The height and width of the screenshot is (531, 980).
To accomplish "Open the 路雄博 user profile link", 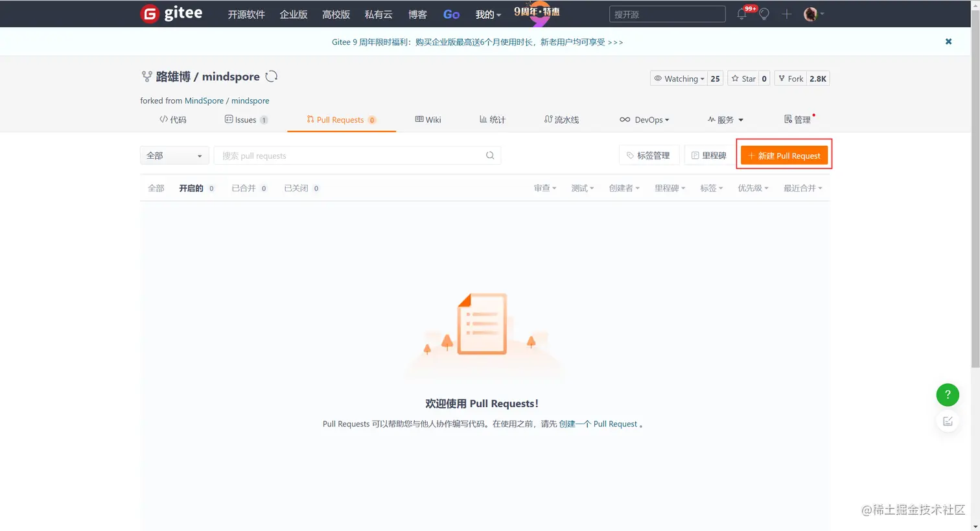I will coord(173,77).
